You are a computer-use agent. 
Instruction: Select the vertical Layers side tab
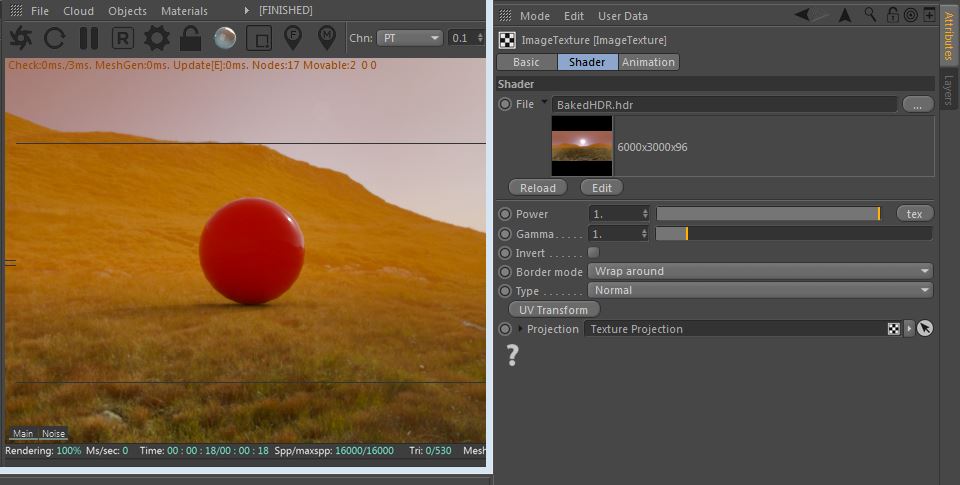point(948,89)
